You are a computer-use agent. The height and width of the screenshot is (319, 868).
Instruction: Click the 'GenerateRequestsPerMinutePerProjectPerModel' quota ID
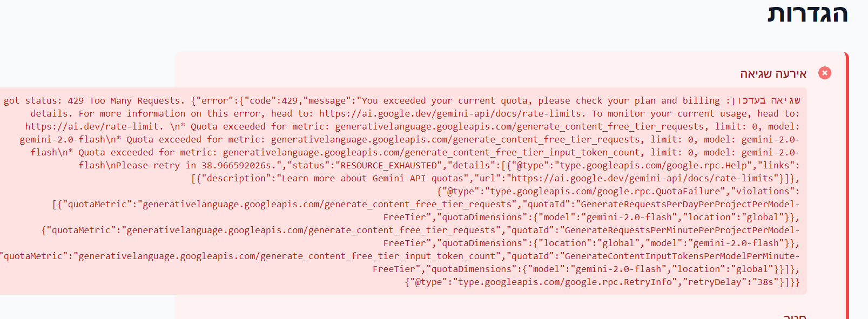tap(679, 230)
